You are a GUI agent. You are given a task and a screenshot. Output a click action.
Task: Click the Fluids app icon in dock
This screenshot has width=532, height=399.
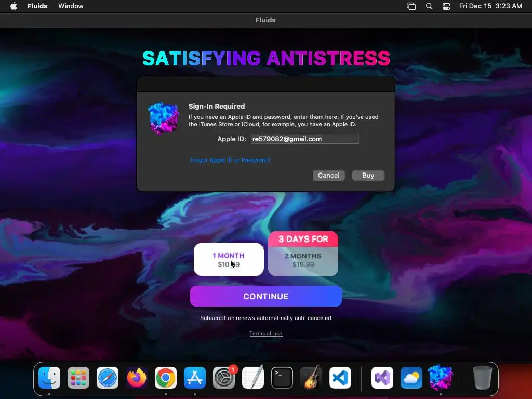point(441,378)
